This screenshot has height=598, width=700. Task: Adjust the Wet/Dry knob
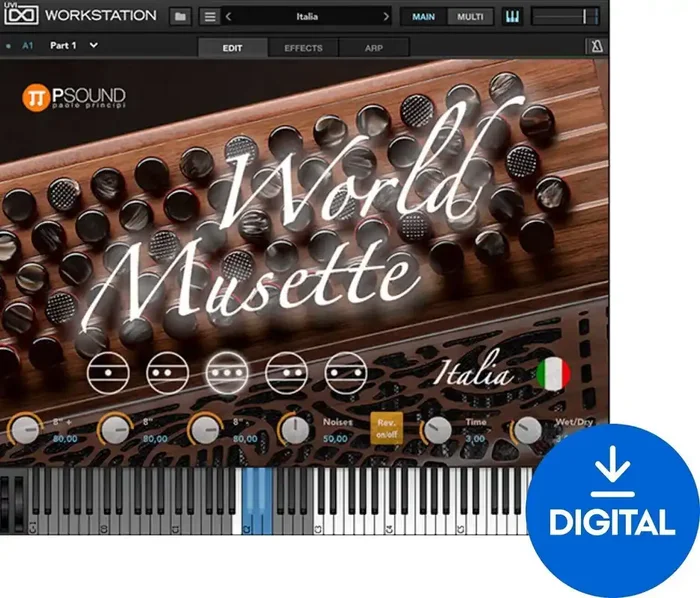pos(527,430)
